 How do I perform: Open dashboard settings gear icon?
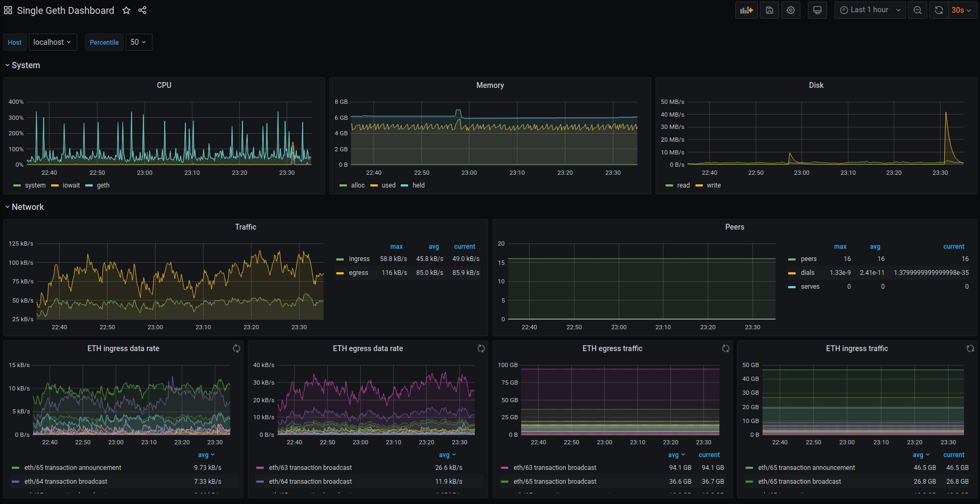pos(791,10)
